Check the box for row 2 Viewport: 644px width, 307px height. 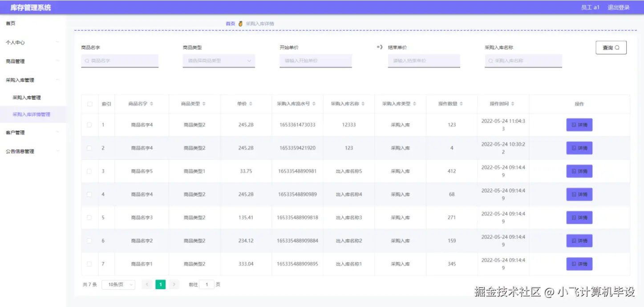point(89,148)
